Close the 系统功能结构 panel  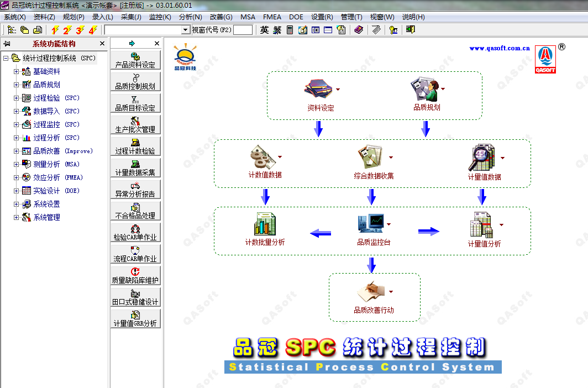click(102, 44)
